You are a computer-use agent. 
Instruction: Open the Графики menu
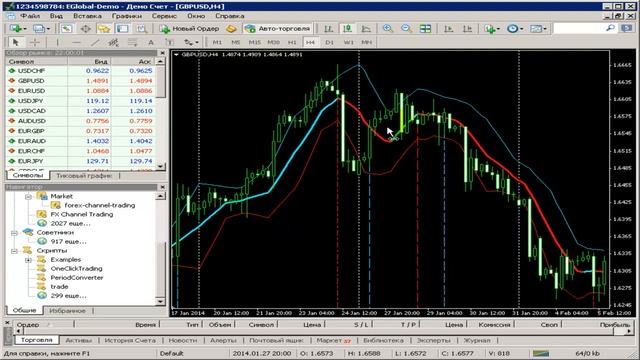tap(127, 16)
